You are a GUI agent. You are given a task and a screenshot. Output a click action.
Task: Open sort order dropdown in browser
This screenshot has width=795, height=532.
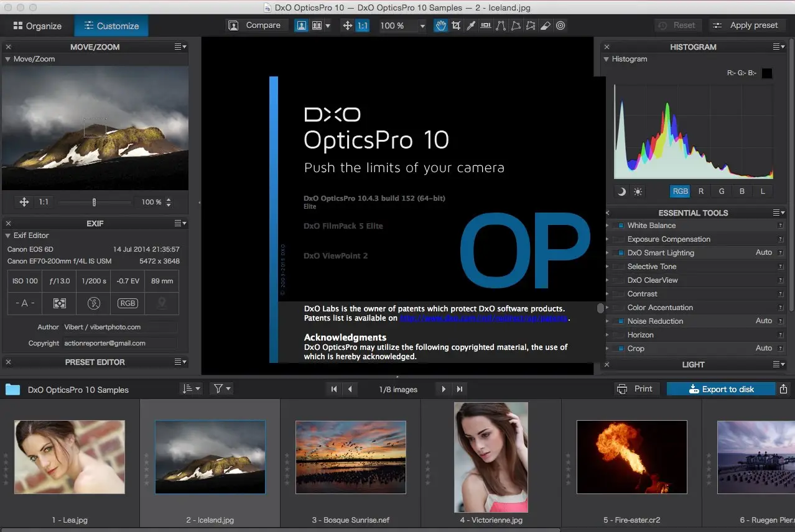pyautogui.click(x=191, y=389)
